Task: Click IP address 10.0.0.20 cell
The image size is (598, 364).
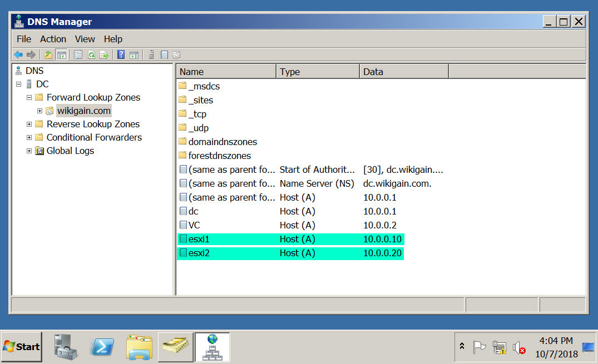Action: (x=383, y=253)
